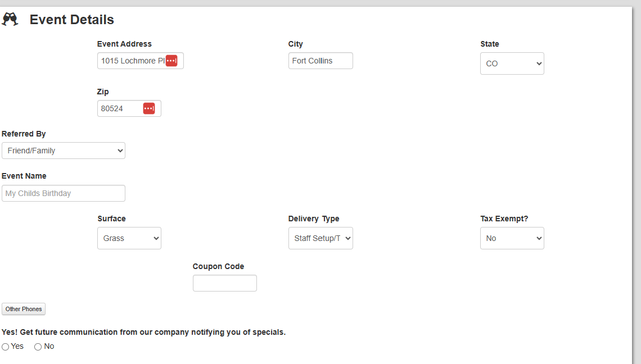
Task: Click the Event Name input field
Action: click(64, 193)
